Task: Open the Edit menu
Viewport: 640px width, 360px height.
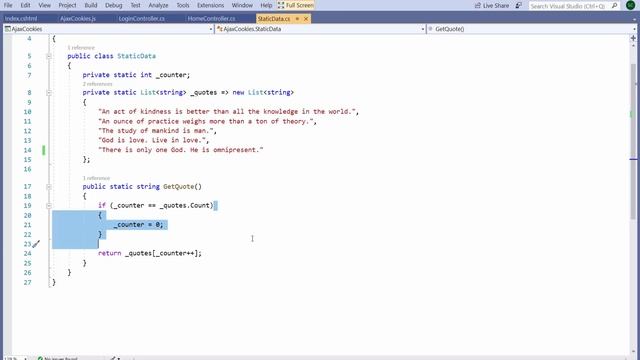Action: pos(25,5)
